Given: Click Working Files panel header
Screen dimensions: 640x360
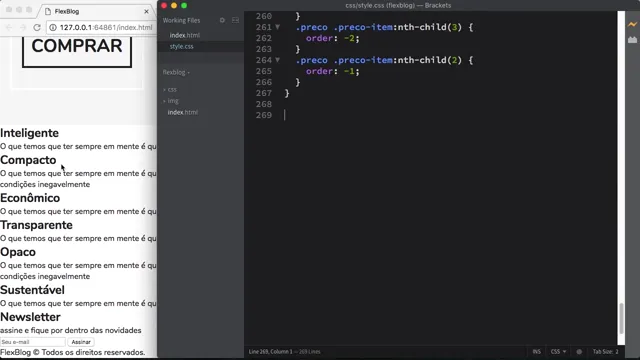Looking at the screenshot, I should [181, 20].
